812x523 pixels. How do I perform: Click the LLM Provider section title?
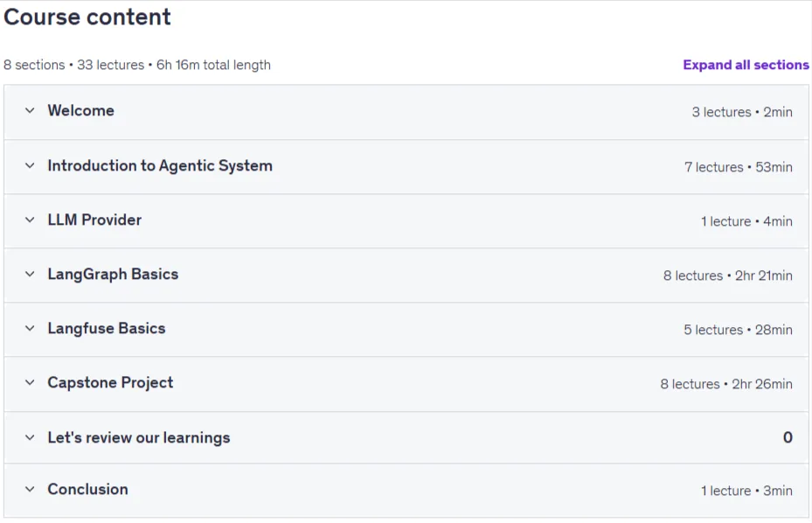coord(94,220)
